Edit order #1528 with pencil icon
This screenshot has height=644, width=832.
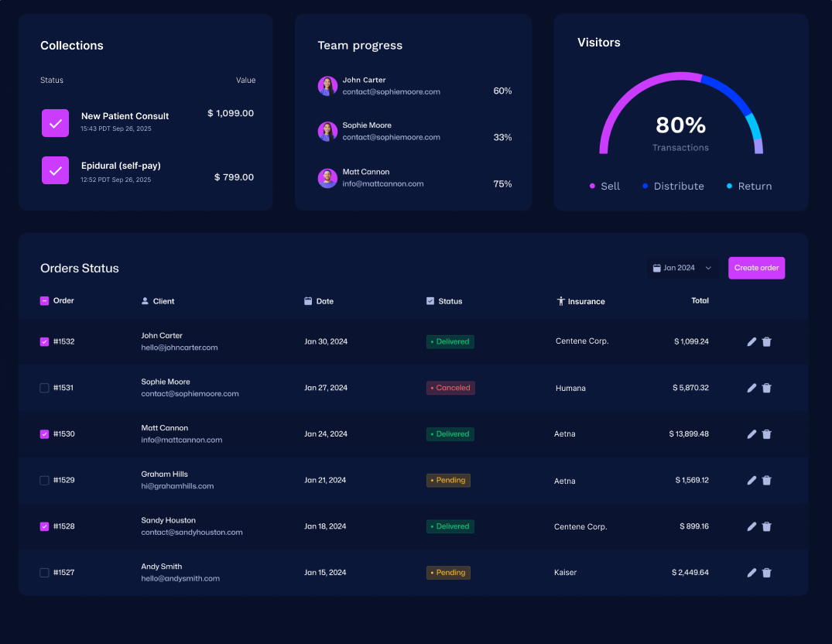click(752, 526)
